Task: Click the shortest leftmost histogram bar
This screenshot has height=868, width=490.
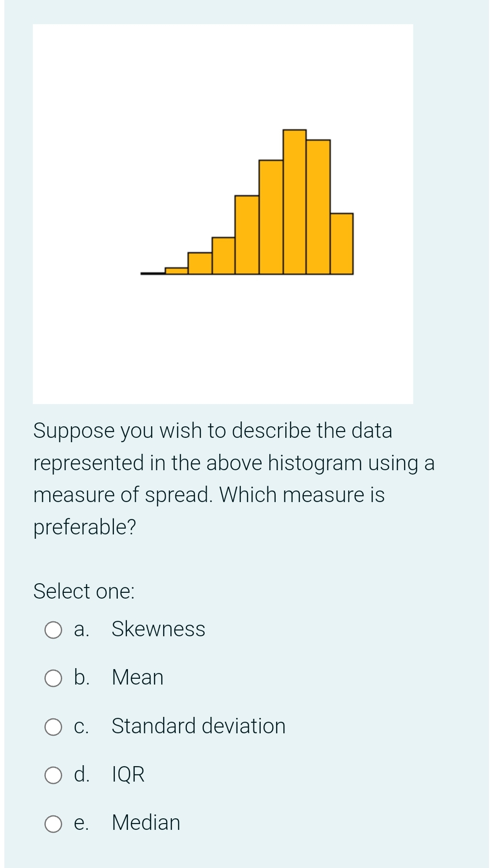Action: coord(177,271)
